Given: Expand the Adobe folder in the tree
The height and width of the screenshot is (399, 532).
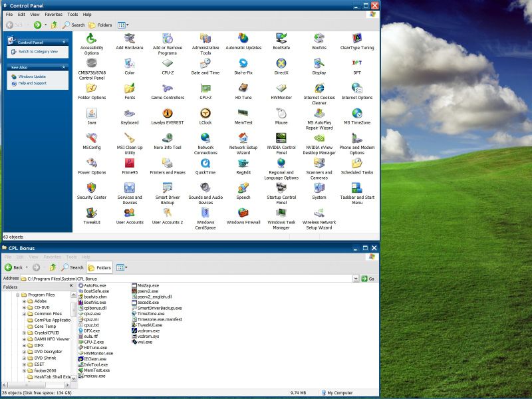Looking at the screenshot, I should pyautogui.click(x=24, y=301).
